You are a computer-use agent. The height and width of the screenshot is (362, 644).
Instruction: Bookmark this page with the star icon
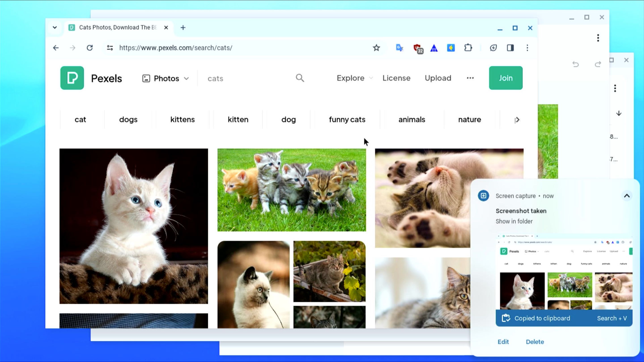tap(376, 48)
